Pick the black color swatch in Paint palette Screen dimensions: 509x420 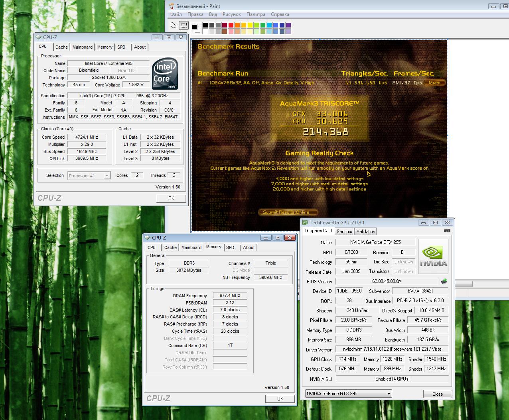point(205,25)
